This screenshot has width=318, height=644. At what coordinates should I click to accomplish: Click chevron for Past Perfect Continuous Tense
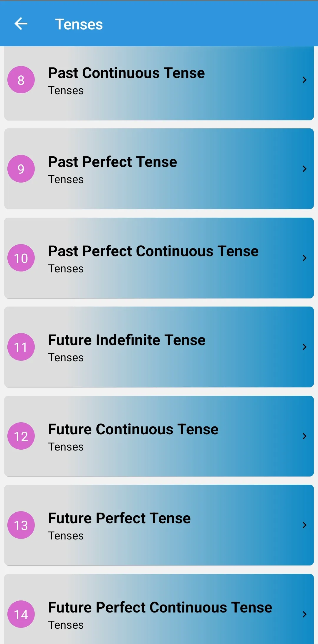304,258
